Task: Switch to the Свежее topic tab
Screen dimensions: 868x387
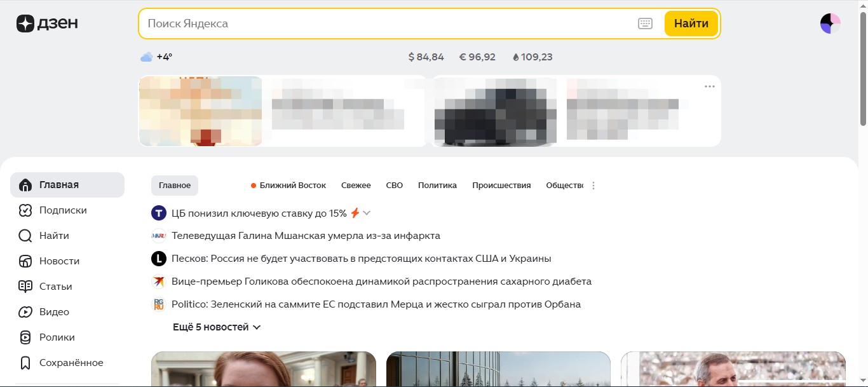Action: [356, 185]
